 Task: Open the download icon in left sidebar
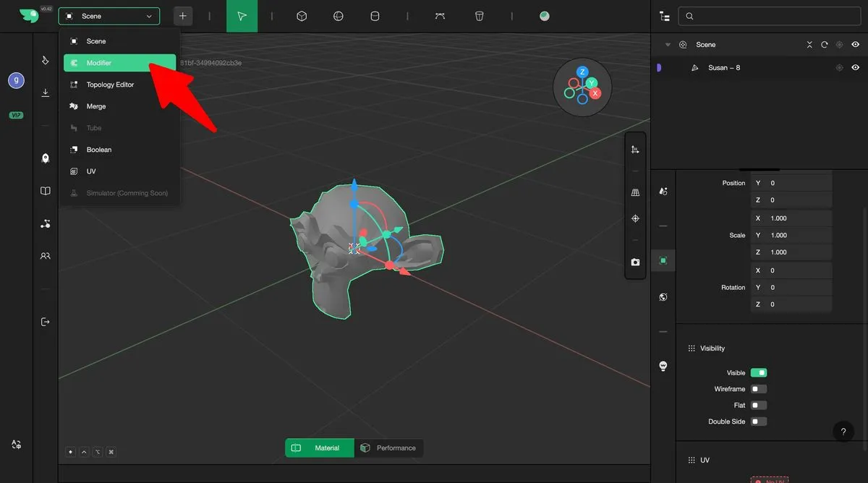tap(46, 93)
